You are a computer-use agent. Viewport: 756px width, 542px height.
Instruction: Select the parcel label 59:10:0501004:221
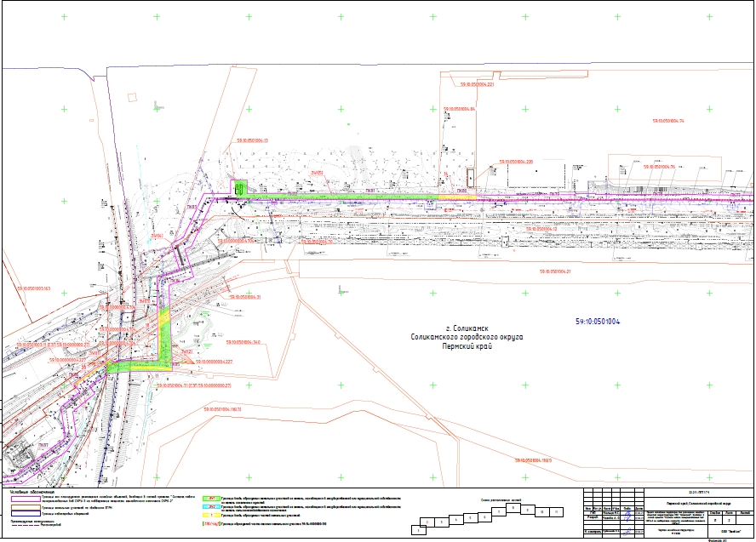477,84
